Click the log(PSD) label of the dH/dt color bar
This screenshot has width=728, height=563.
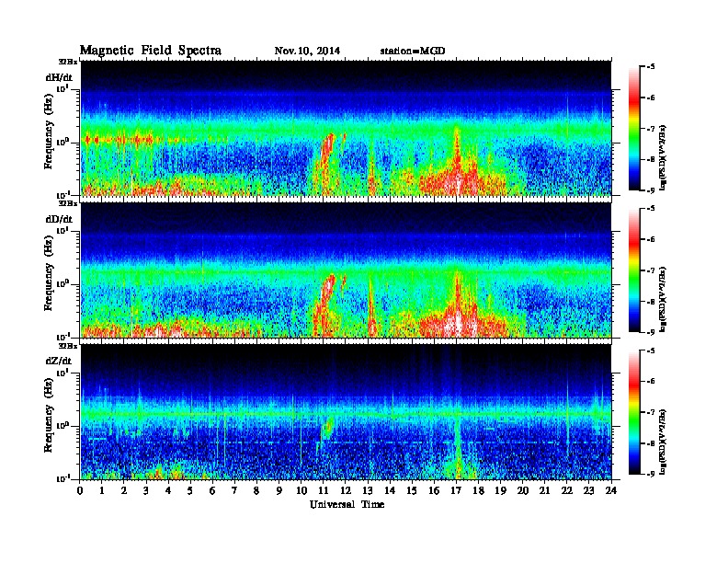pos(663,158)
